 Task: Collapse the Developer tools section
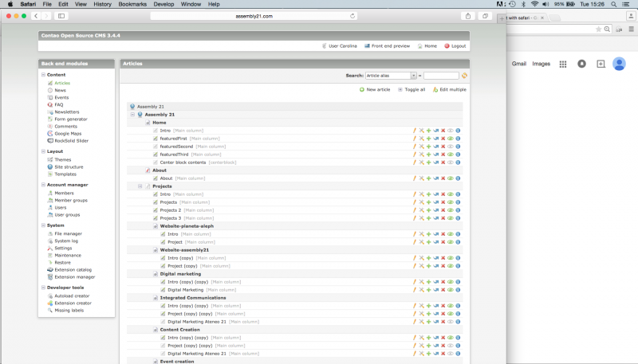click(43, 288)
